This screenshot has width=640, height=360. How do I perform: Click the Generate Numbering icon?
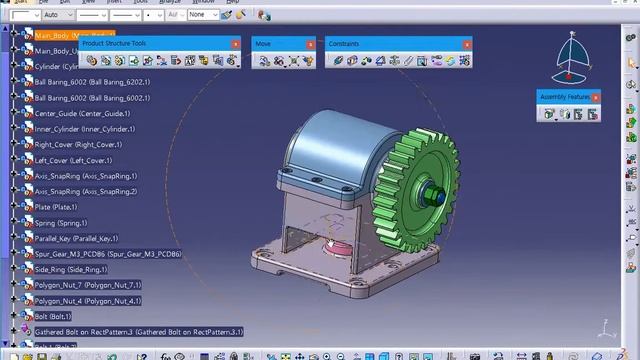point(190,60)
